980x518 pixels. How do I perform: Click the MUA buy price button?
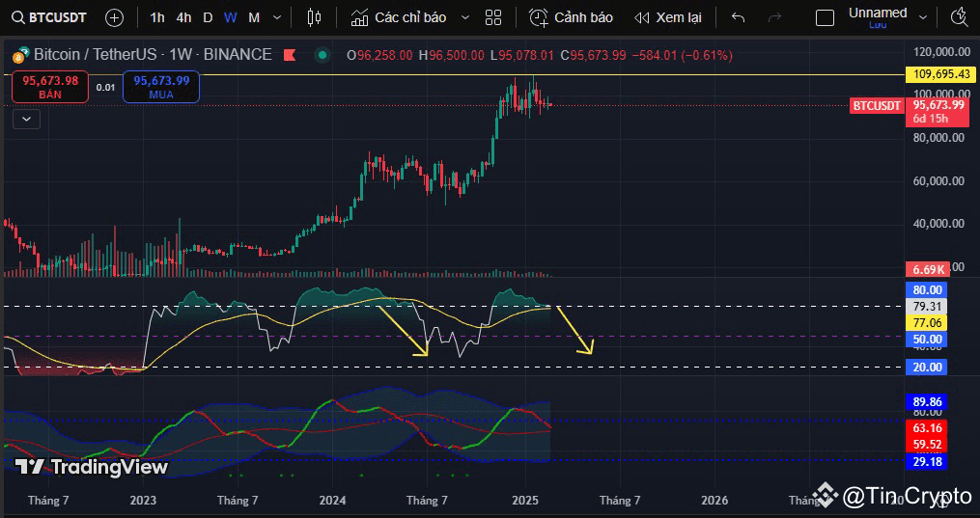coord(161,87)
